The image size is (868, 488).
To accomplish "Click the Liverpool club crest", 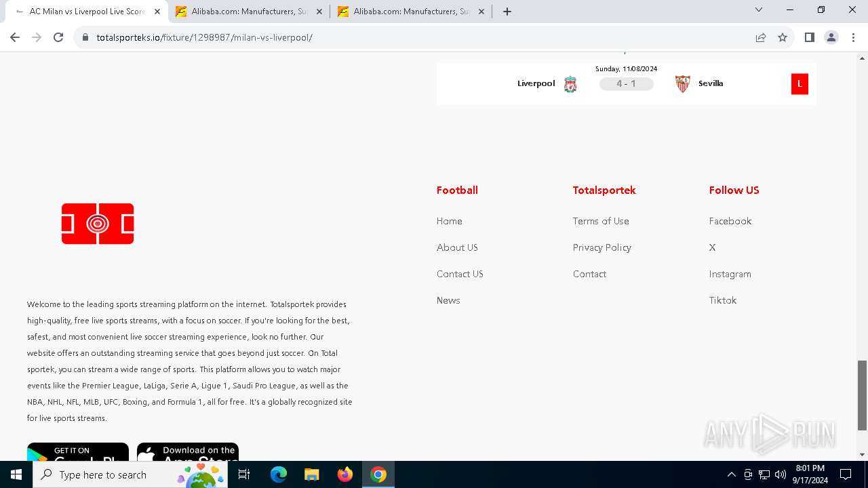I will pyautogui.click(x=570, y=84).
